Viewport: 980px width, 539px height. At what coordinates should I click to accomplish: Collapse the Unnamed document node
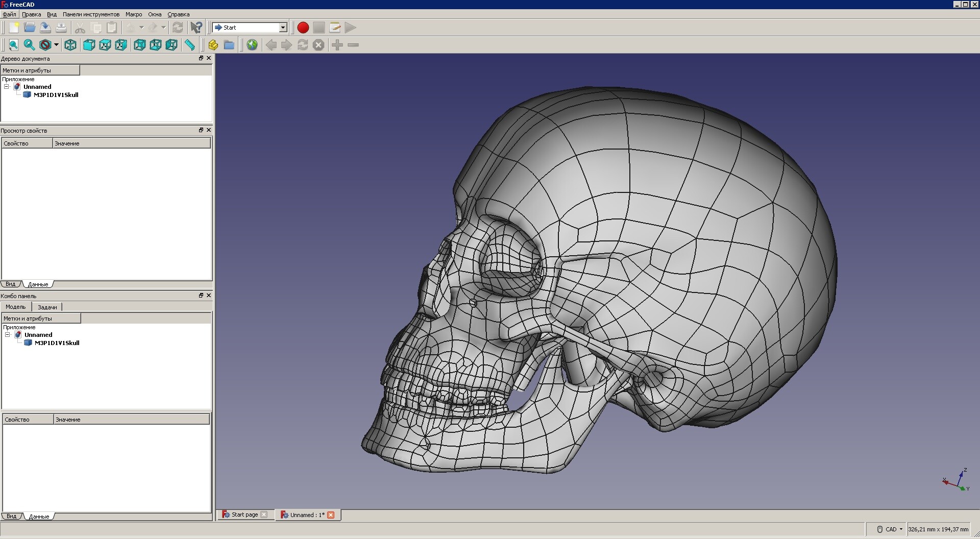coord(7,87)
